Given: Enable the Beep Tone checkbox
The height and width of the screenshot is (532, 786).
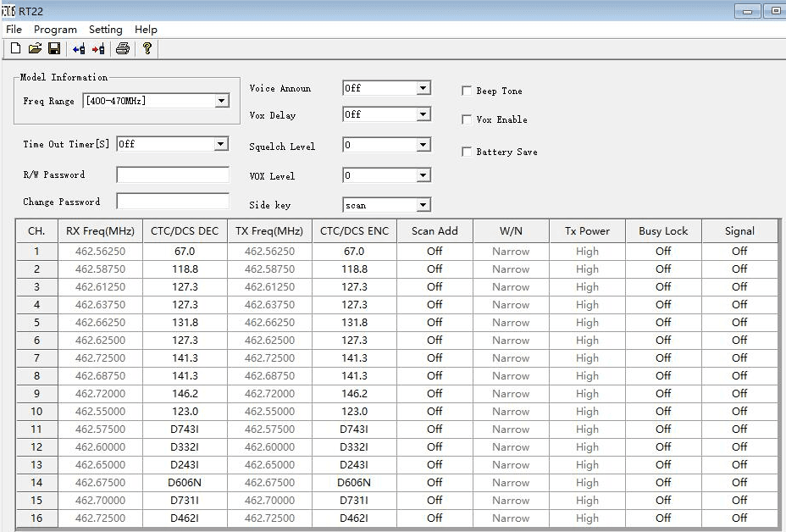Looking at the screenshot, I should pos(467,91).
